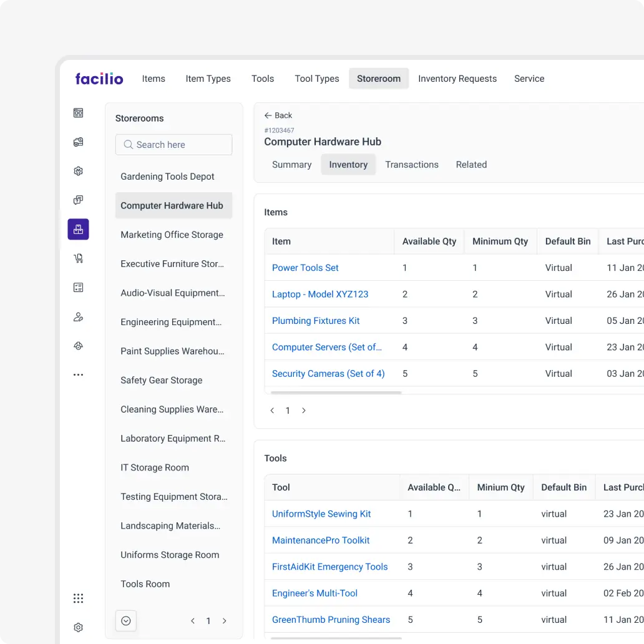Viewport: 644px width, 644px height.
Task: Go to next page of Storerooms list
Action: point(225,621)
